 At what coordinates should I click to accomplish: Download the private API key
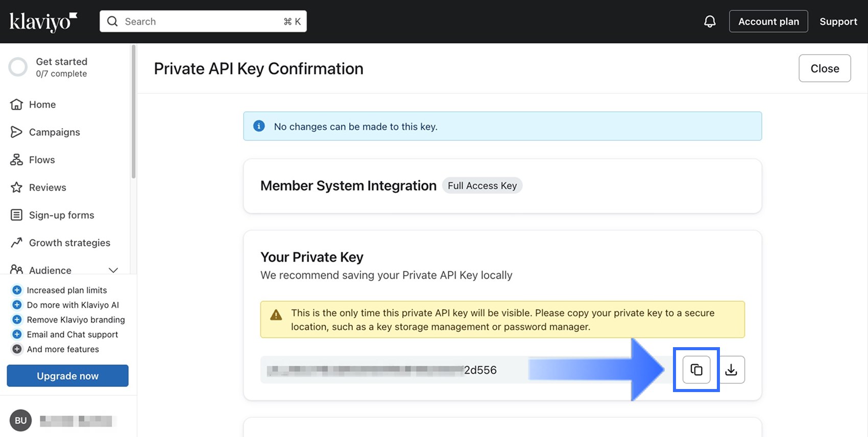click(x=731, y=370)
